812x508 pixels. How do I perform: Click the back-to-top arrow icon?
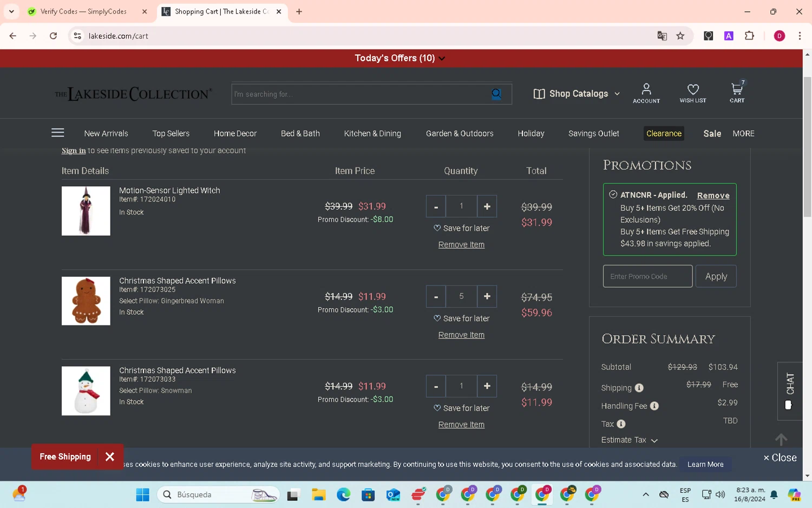point(781,439)
